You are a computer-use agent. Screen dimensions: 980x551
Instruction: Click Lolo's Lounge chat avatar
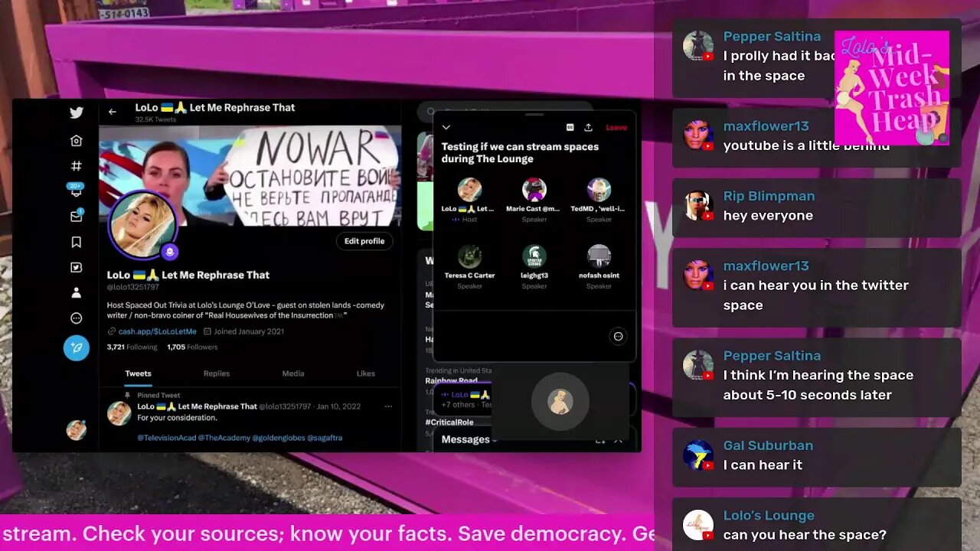click(x=698, y=525)
